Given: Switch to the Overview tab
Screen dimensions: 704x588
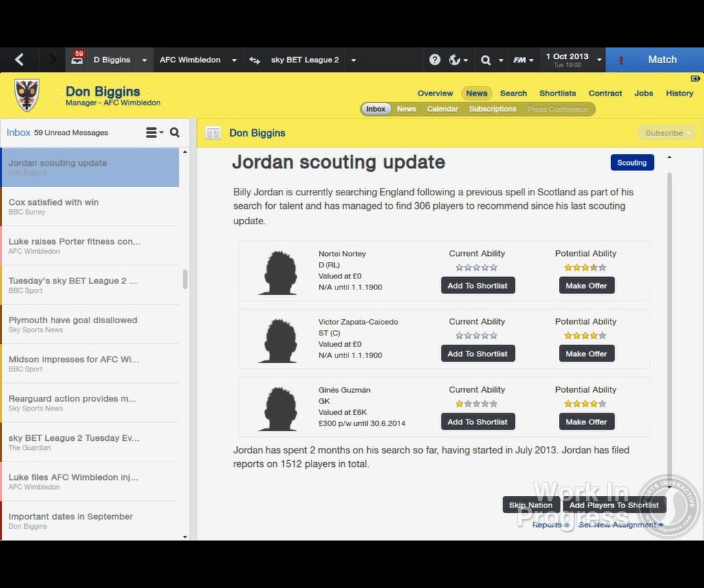Looking at the screenshot, I should click(x=435, y=93).
